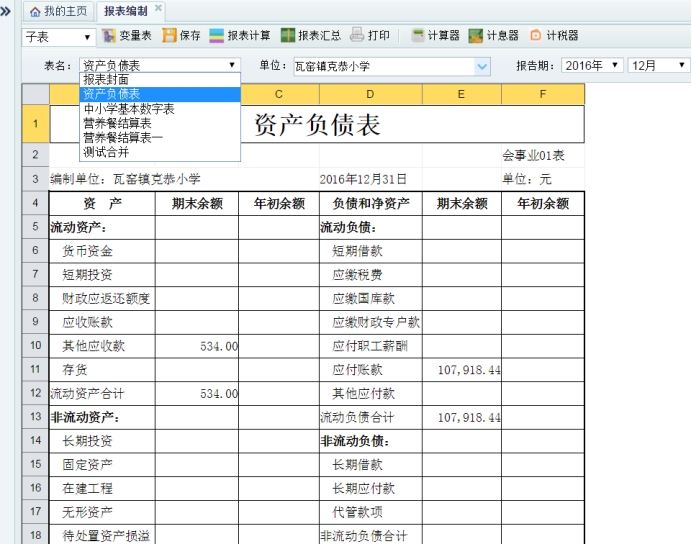The height and width of the screenshot is (545, 692).
Task: Select row 1 header
Action: (x=35, y=124)
